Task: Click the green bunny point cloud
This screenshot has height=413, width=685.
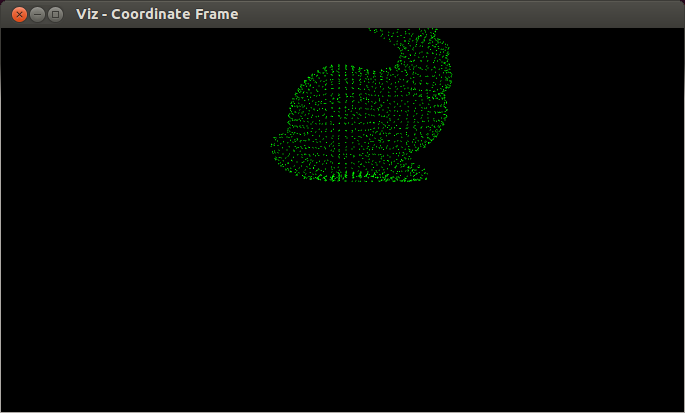Action: [362, 107]
